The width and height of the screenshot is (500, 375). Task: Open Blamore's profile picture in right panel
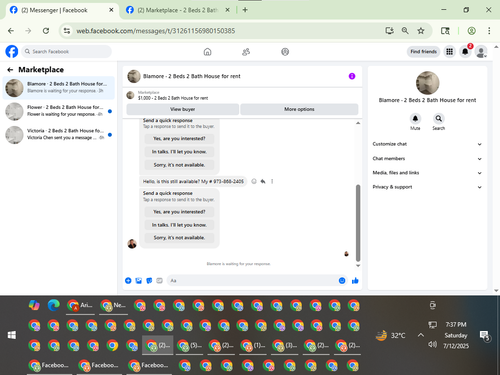tap(427, 83)
